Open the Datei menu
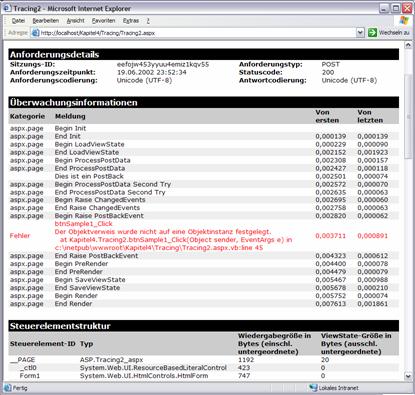 18,21
